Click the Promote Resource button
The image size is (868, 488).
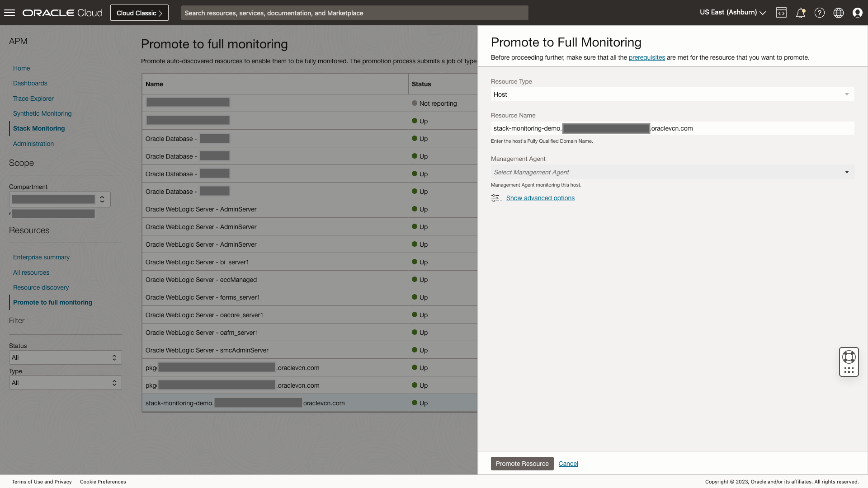pyautogui.click(x=522, y=464)
